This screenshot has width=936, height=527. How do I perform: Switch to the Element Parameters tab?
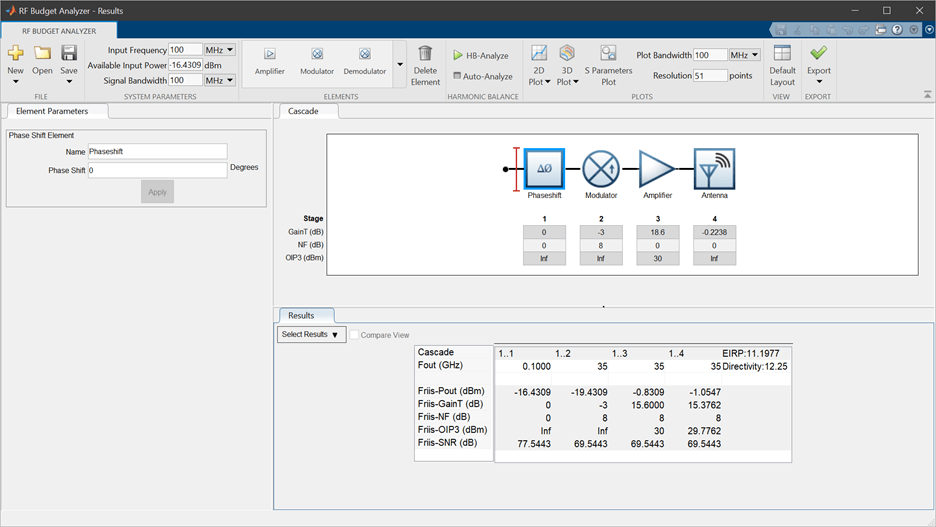pos(52,111)
